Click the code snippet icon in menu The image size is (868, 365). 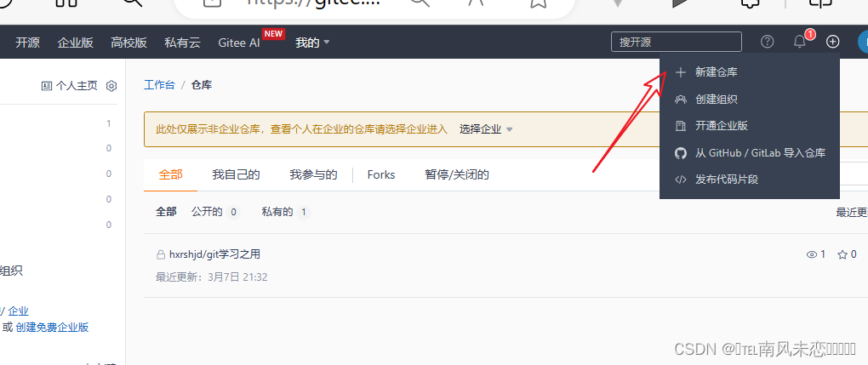681,180
